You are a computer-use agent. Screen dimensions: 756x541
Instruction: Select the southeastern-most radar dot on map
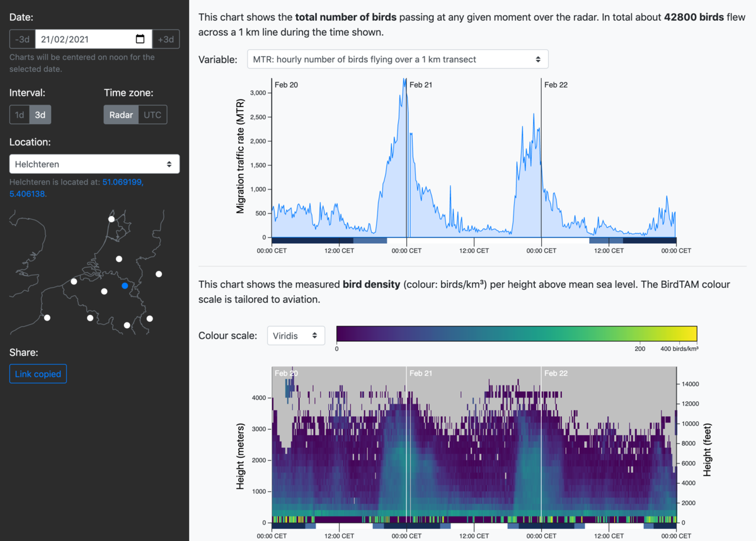(x=149, y=319)
